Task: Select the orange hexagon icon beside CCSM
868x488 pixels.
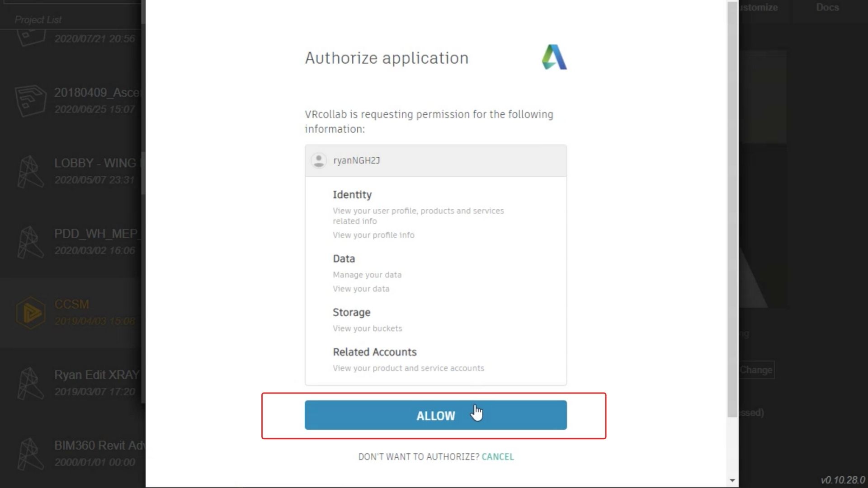Action: [x=31, y=313]
